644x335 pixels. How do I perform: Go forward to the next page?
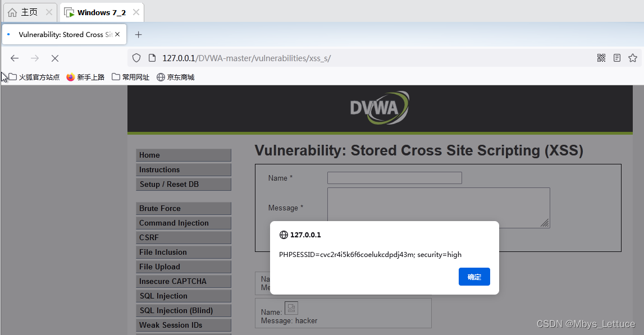coord(35,58)
